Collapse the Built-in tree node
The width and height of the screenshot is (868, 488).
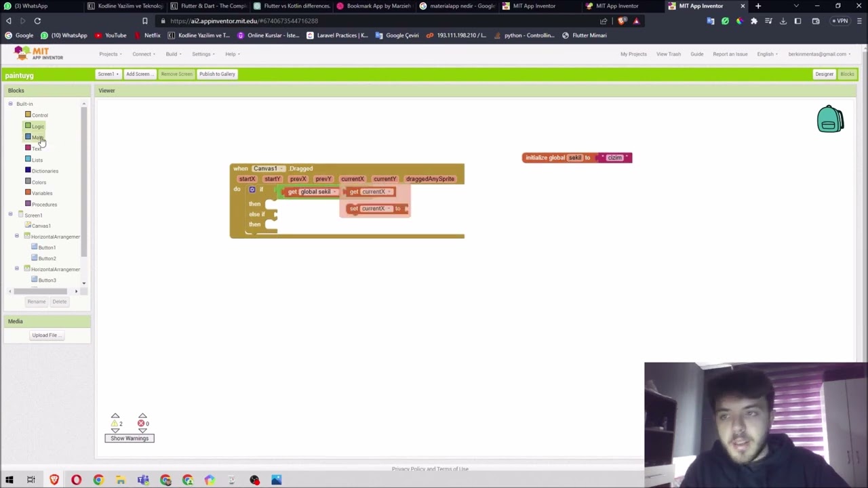pyautogui.click(x=10, y=104)
